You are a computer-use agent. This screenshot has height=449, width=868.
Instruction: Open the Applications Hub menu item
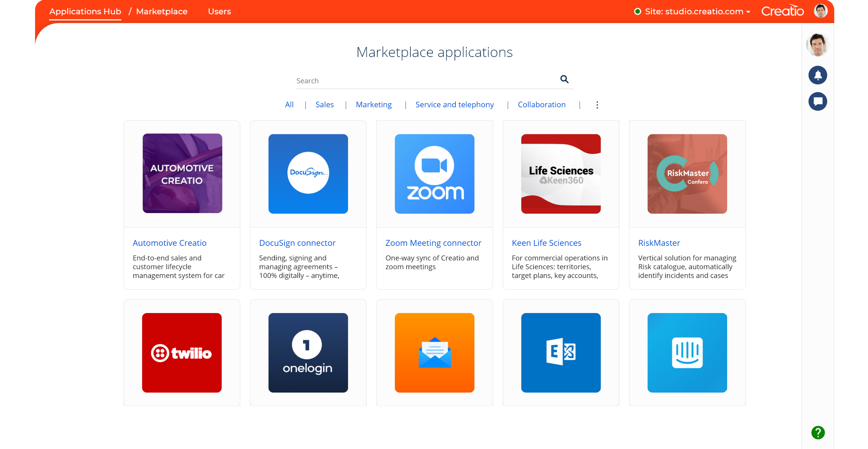85,11
